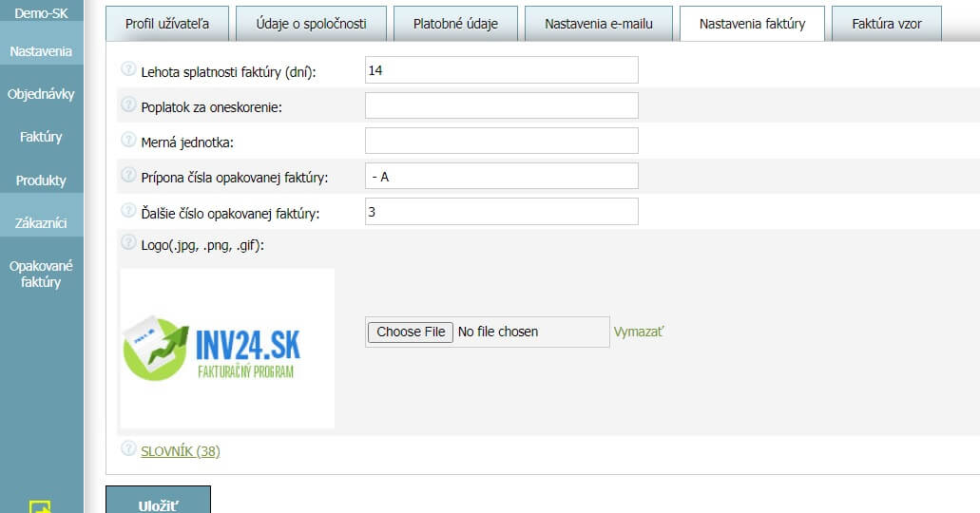Screen dimensions: 980x513
Task: Click help icon beside Lehota splatnosti faktúry
Action: 128,68
